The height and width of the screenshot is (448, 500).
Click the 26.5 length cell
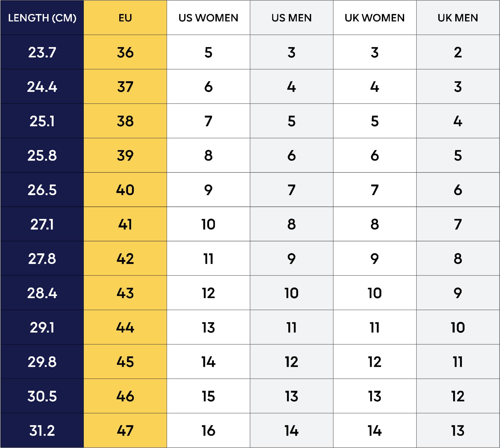pyautogui.click(x=42, y=190)
